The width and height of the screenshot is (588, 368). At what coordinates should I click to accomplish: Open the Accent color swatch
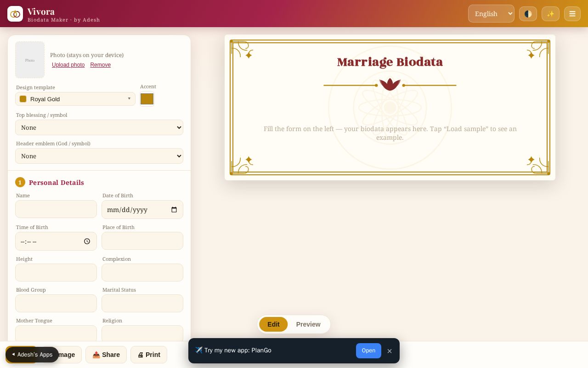tap(147, 99)
